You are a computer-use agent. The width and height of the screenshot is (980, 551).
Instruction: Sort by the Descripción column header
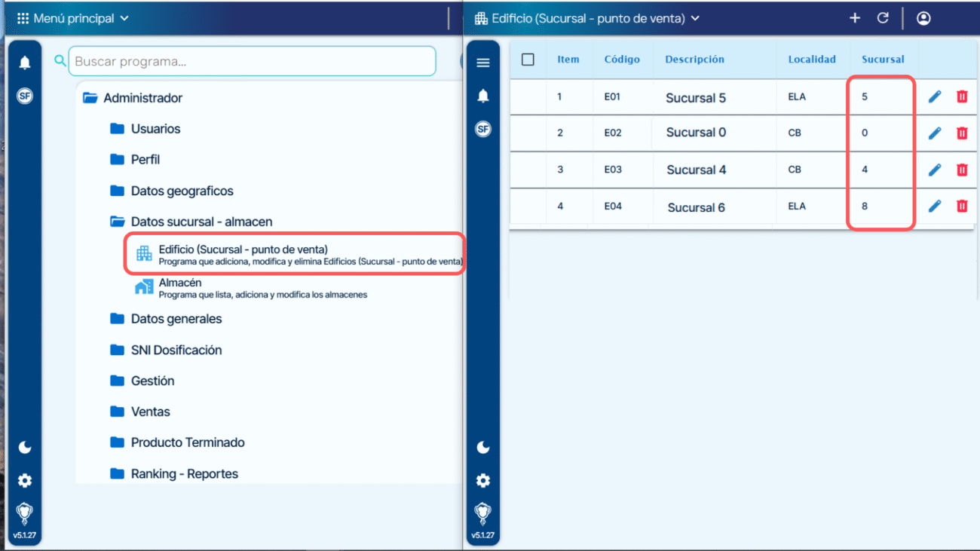694,60
